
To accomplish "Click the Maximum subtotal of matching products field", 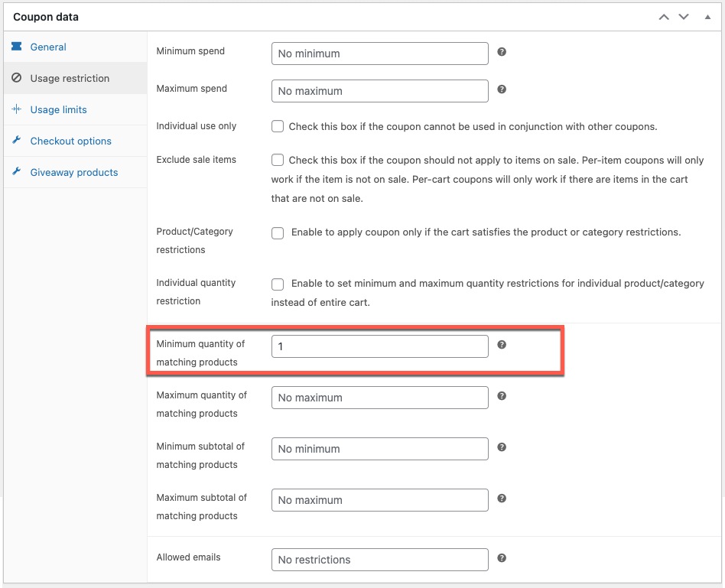I will (379, 500).
